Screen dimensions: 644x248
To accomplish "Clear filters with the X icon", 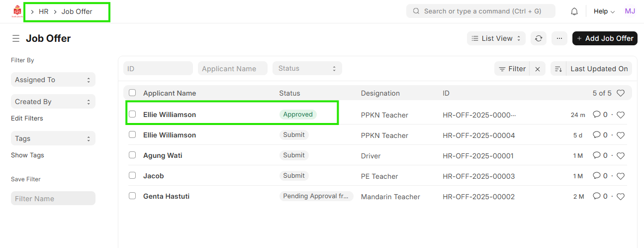I will click(538, 69).
